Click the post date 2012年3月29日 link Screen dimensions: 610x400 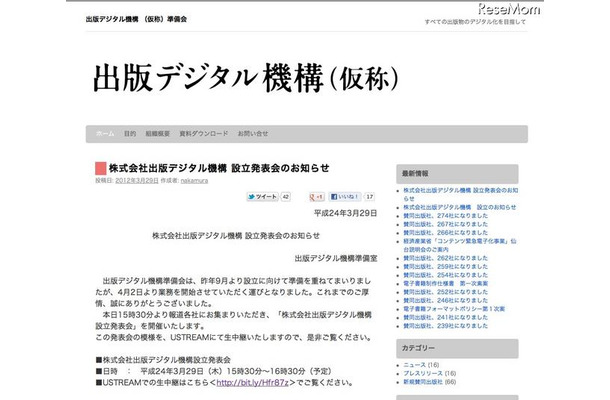pyautogui.click(x=137, y=181)
